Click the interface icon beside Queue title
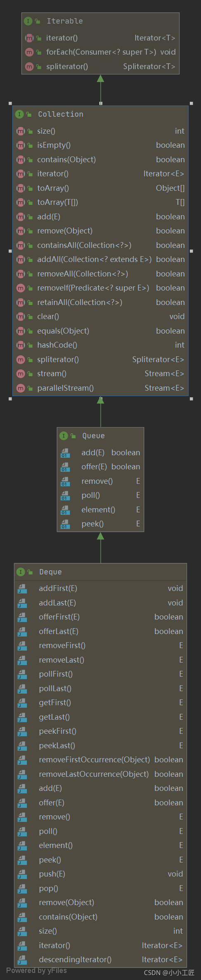Image resolution: width=201 pixels, height=980 pixels. point(64,436)
